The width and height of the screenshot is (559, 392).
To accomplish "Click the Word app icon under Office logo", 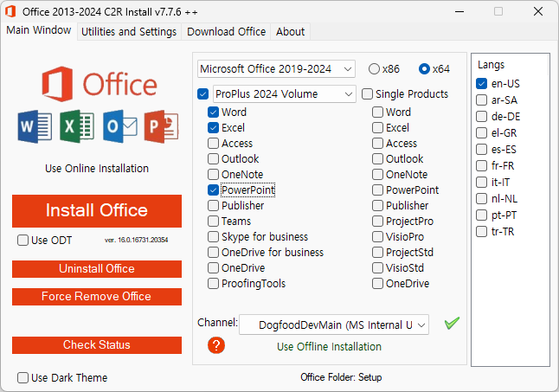I will tap(35, 126).
